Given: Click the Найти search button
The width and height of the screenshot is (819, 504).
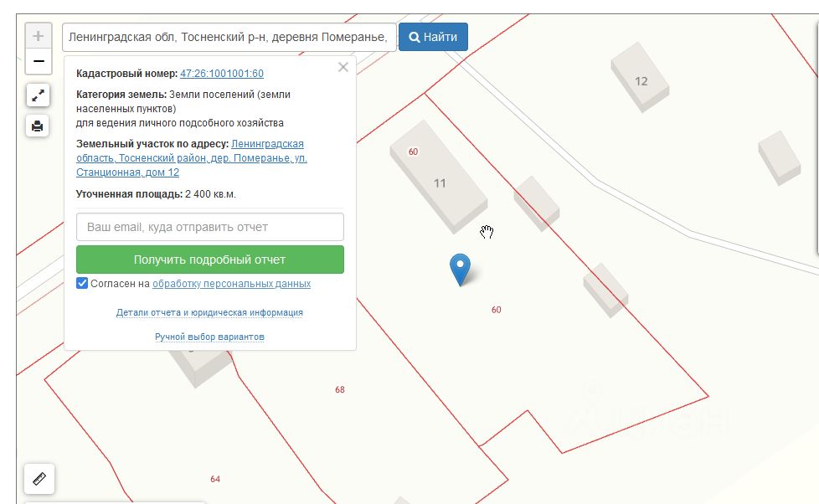Looking at the screenshot, I should [x=433, y=37].
